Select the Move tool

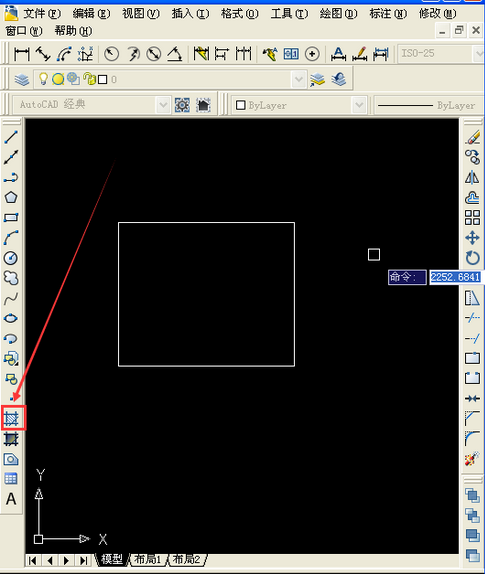click(473, 238)
